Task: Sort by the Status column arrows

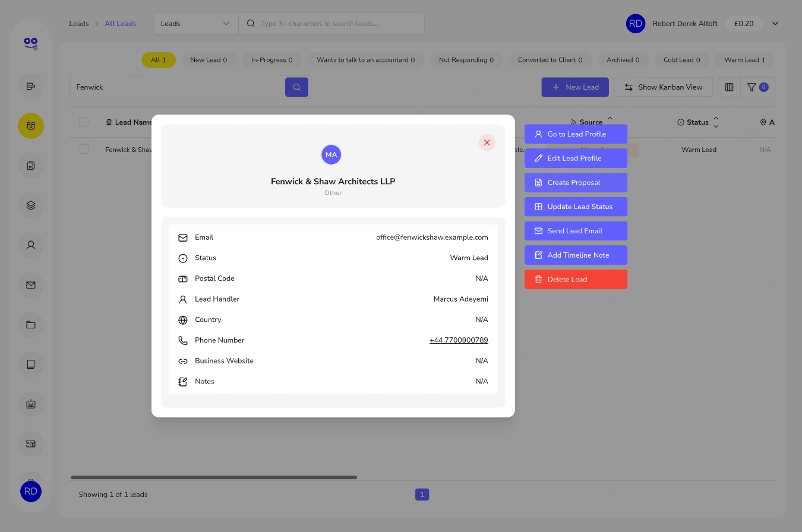Action: (715, 122)
